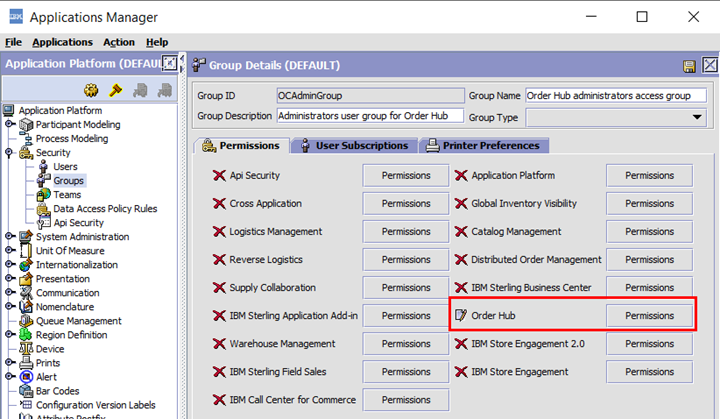Viewport: 720px width, 419px height.
Task: Click the Application Platform red X icon
Action: [x=461, y=175]
